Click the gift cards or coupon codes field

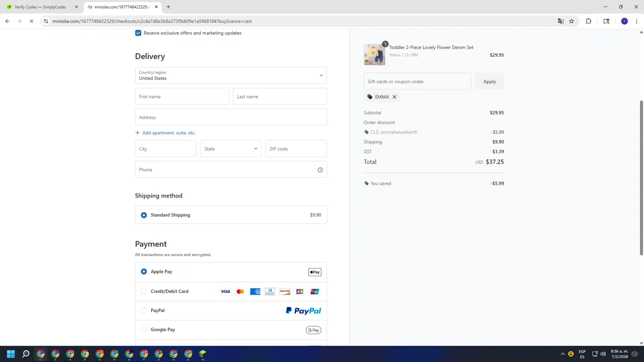click(417, 81)
